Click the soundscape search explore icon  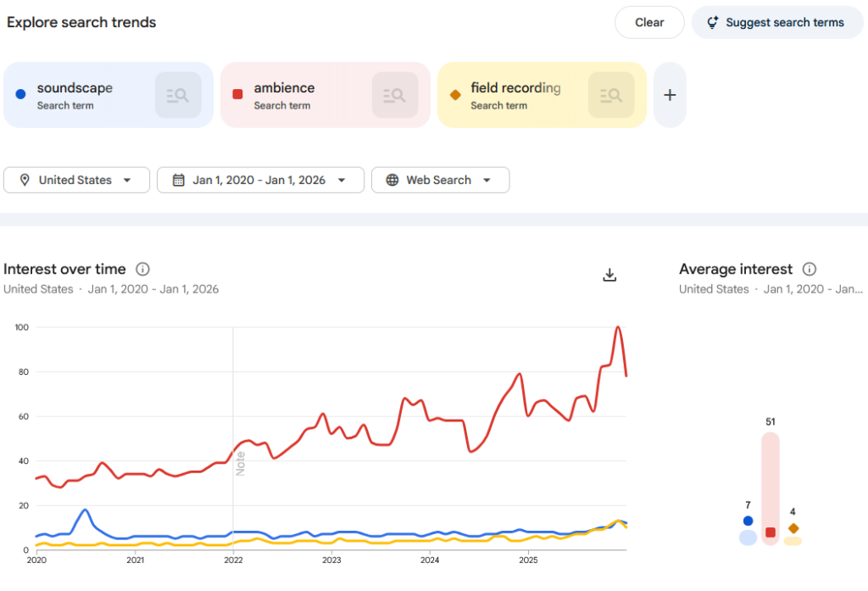click(177, 95)
